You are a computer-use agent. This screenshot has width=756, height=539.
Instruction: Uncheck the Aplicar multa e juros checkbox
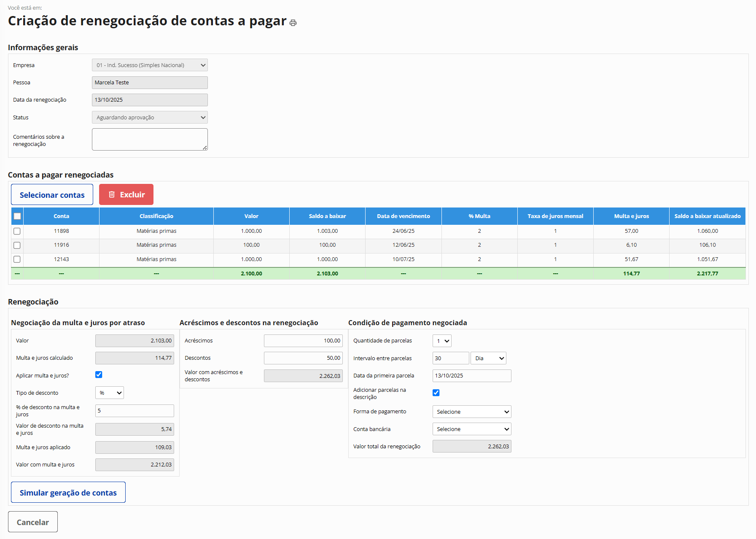[x=99, y=375]
